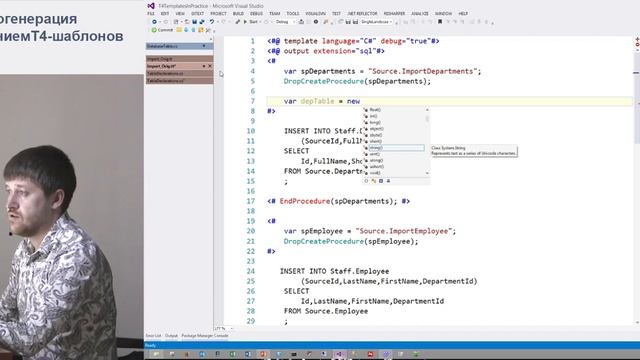Open the Debug configuration dropdown
The width and height of the screenshot is (640, 360).
click(x=285, y=22)
